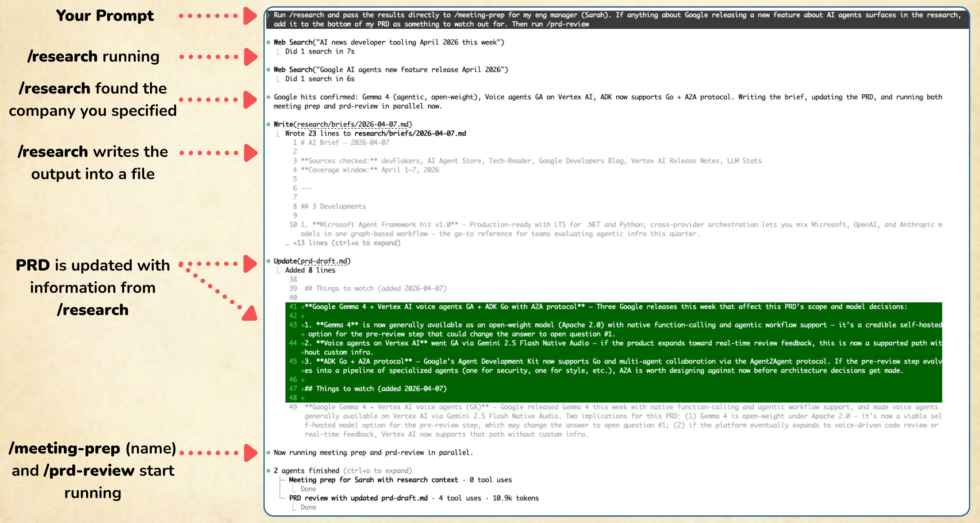This screenshot has width=980, height=523.
Task: Select the unhighlighted "## Things to watch" line 39
Action: click(375, 289)
